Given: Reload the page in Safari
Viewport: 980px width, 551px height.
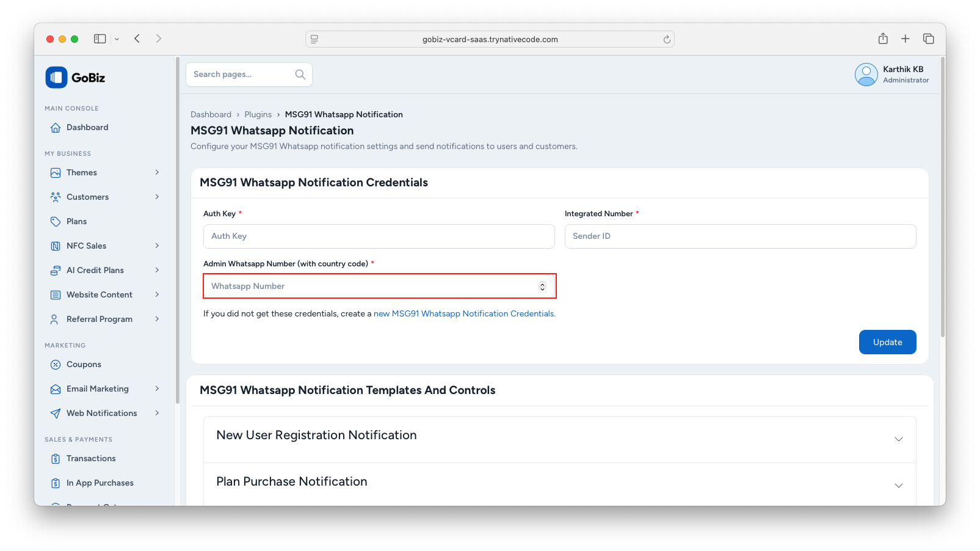Looking at the screenshot, I should [667, 39].
